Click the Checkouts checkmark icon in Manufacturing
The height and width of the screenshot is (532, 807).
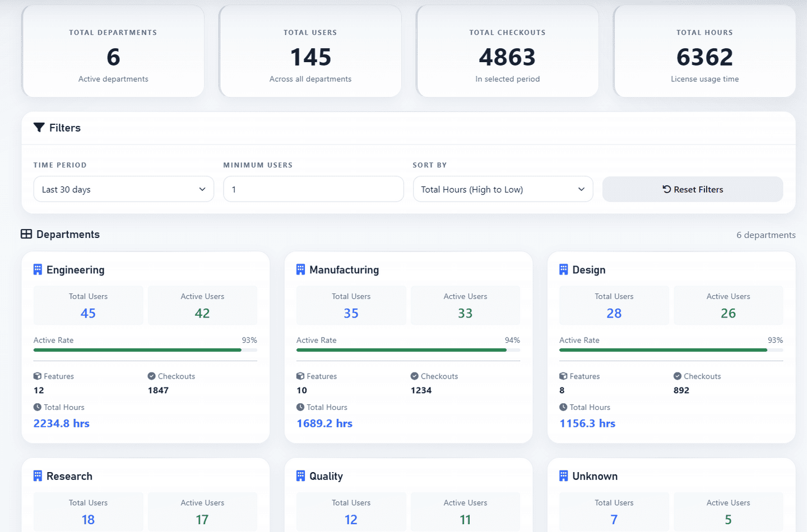(414, 376)
